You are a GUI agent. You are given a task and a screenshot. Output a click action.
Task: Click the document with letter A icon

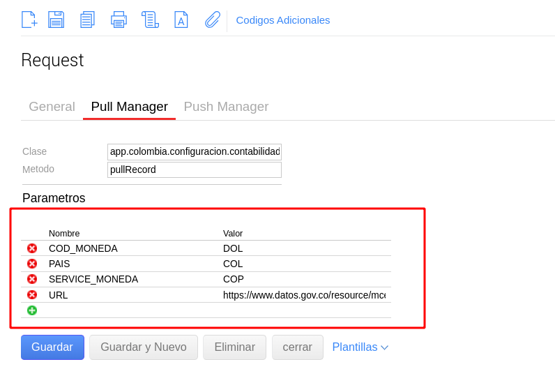tap(181, 20)
